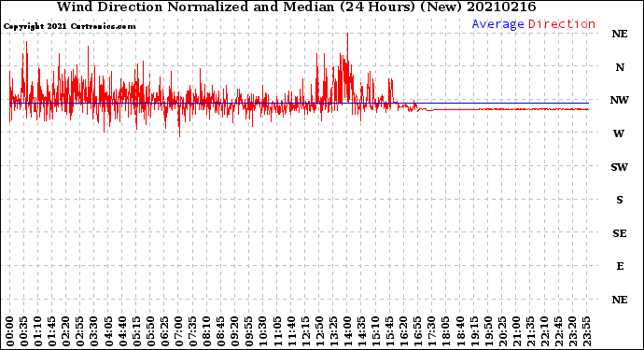This screenshot has width=644, height=350.
Task: Click the 'S' axis label
Action: [x=620, y=200]
